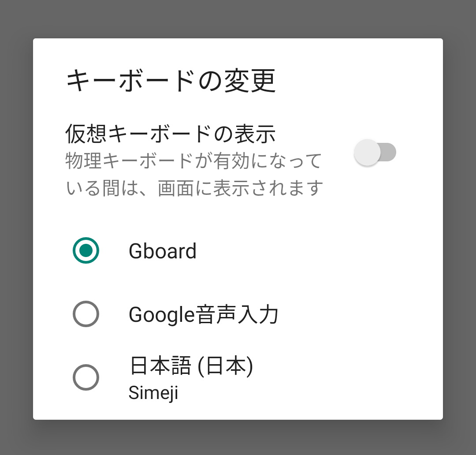
Task: Select the Google音声入力 radio button
Action: click(86, 314)
